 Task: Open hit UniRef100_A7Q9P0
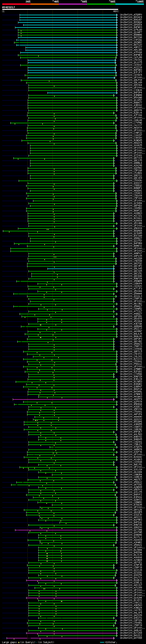point(131,15)
